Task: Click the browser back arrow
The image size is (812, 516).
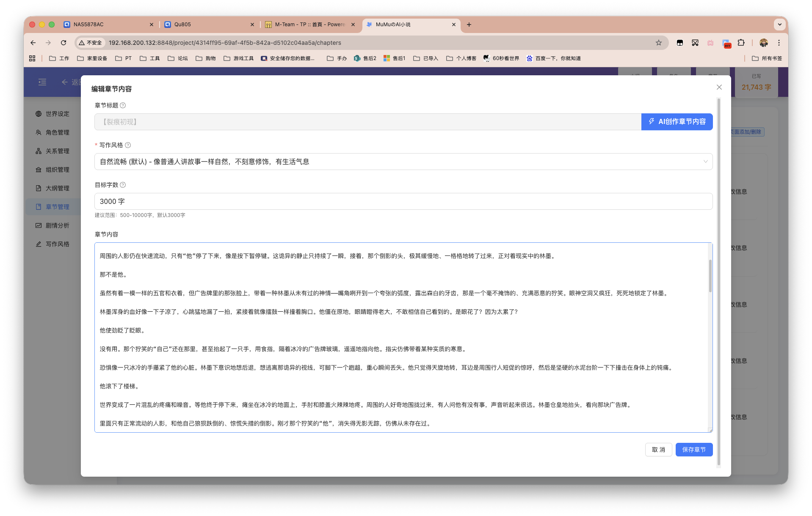Action: pyautogui.click(x=33, y=43)
